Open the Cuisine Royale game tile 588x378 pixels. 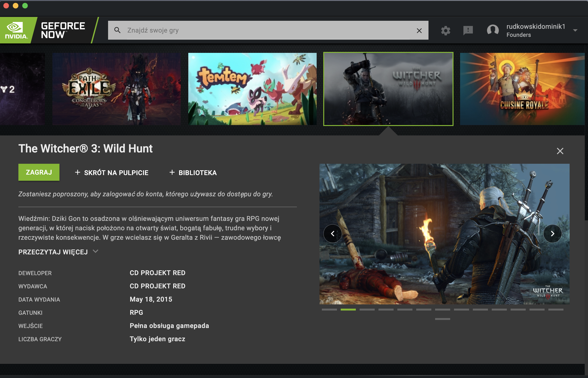coord(522,89)
